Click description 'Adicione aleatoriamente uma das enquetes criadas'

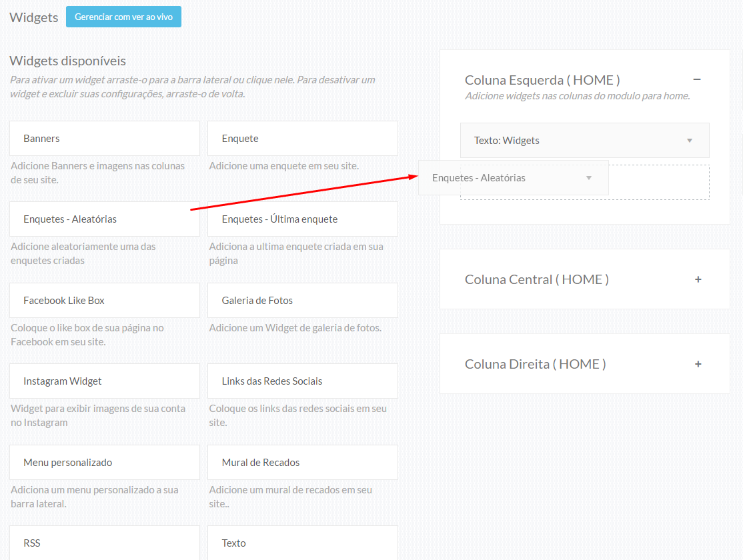(83, 253)
